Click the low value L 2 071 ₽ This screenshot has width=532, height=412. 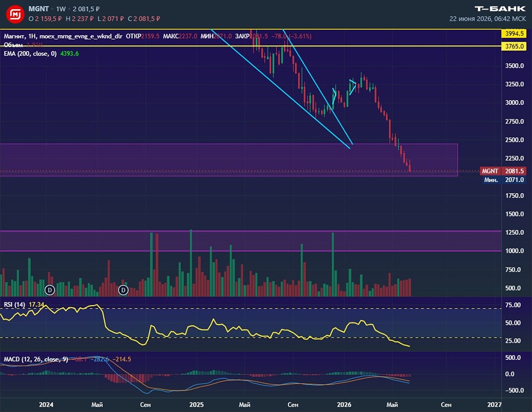(111, 19)
